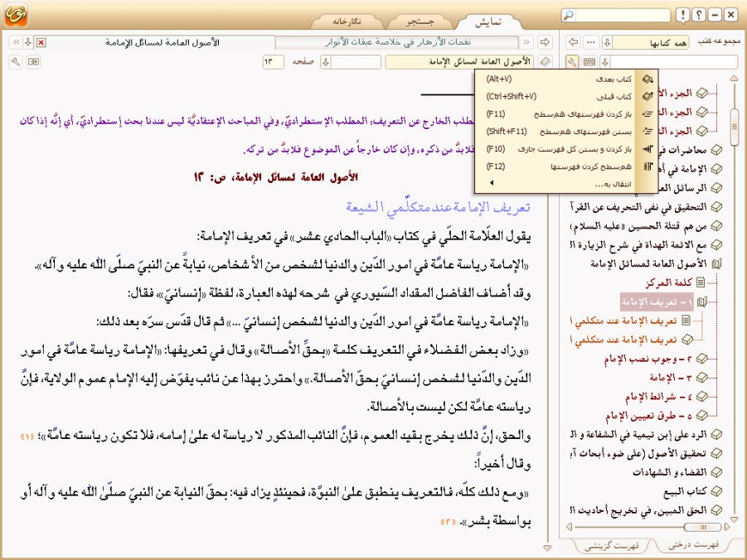
Task: Click the double chevron next to the red X
Action: point(16,42)
